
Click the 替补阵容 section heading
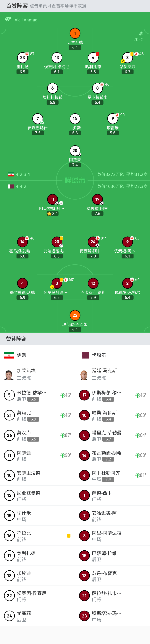tap(16, 339)
